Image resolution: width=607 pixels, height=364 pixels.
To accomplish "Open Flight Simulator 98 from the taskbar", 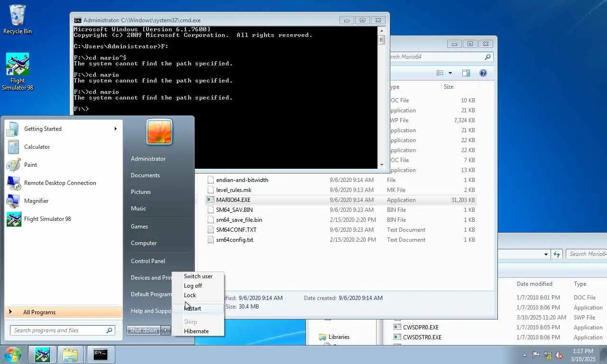I will (x=42, y=355).
